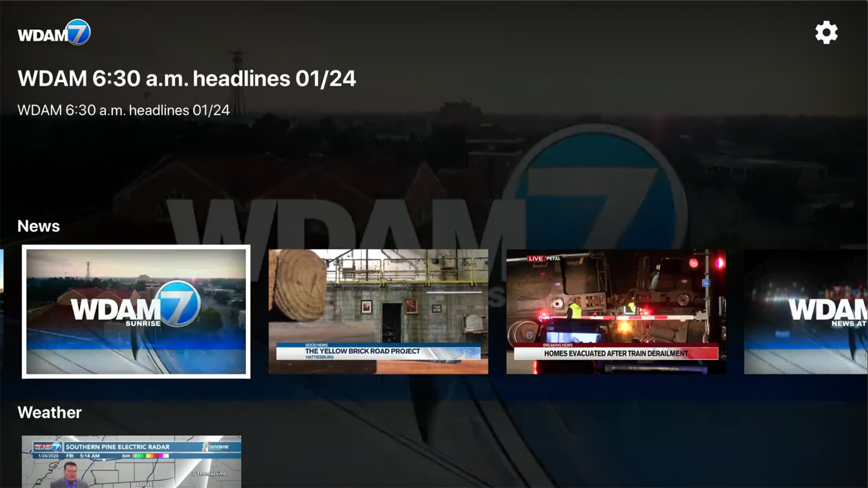Image resolution: width=868 pixels, height=488 pixels.
Task: Click the featured headline title at top
Action: 186,78
